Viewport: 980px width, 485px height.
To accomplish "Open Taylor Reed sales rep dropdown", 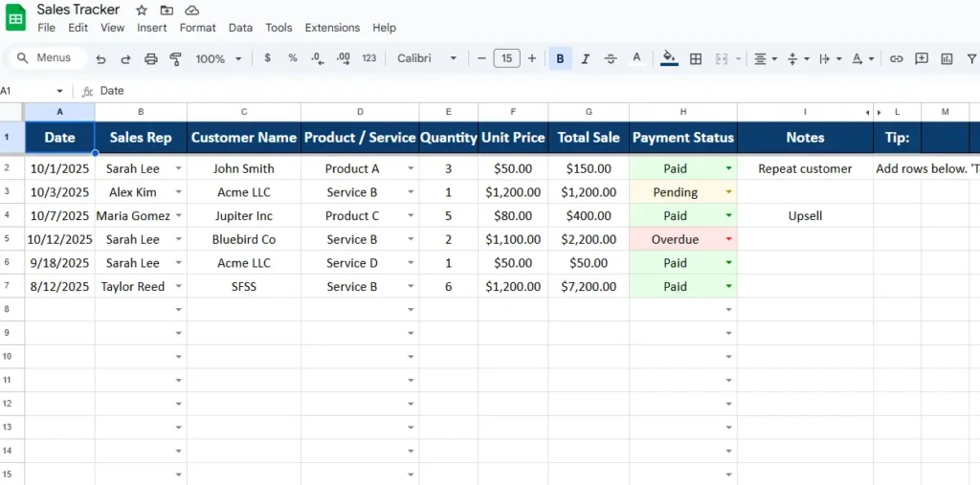I will pos(179,287).
